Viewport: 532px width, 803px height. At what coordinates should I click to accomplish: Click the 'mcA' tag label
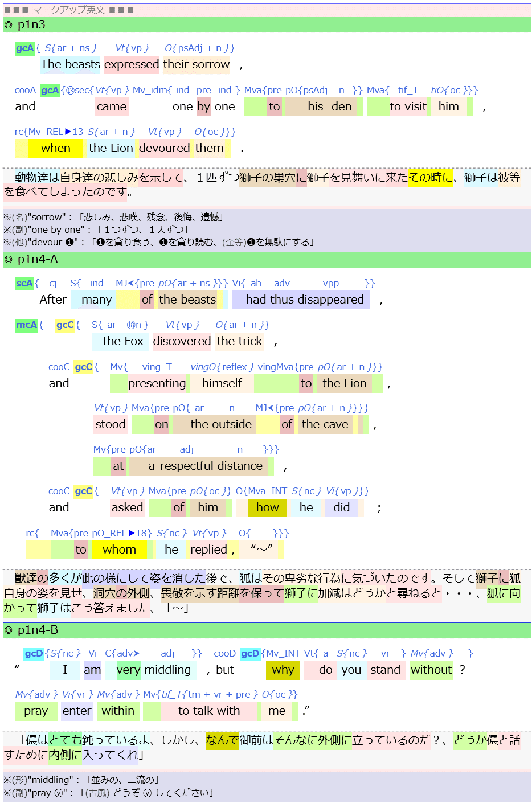26,325
